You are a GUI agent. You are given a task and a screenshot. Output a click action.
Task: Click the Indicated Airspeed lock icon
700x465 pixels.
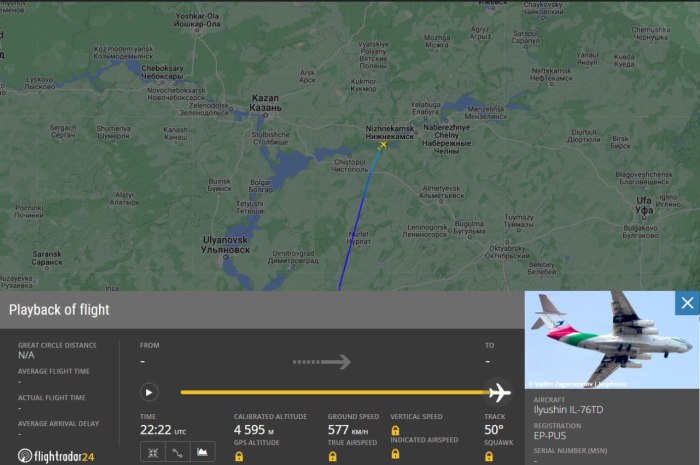tap(395, 454)
